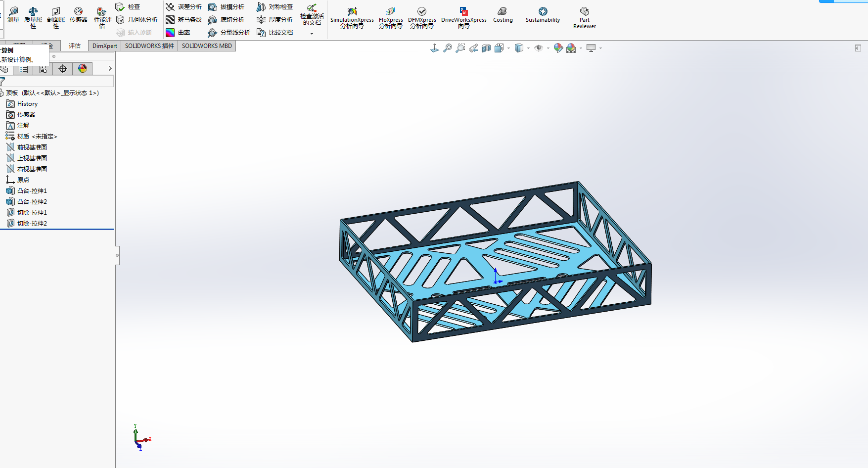Expand hide/show items dropdown arrow
Viewport: 868px width, 468px height.
click(x=548, y=48)
